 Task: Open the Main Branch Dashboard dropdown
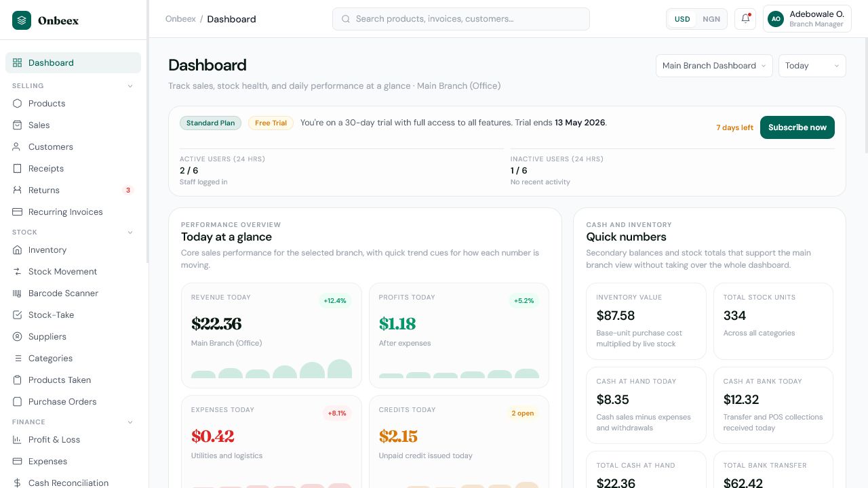[714, 66]
